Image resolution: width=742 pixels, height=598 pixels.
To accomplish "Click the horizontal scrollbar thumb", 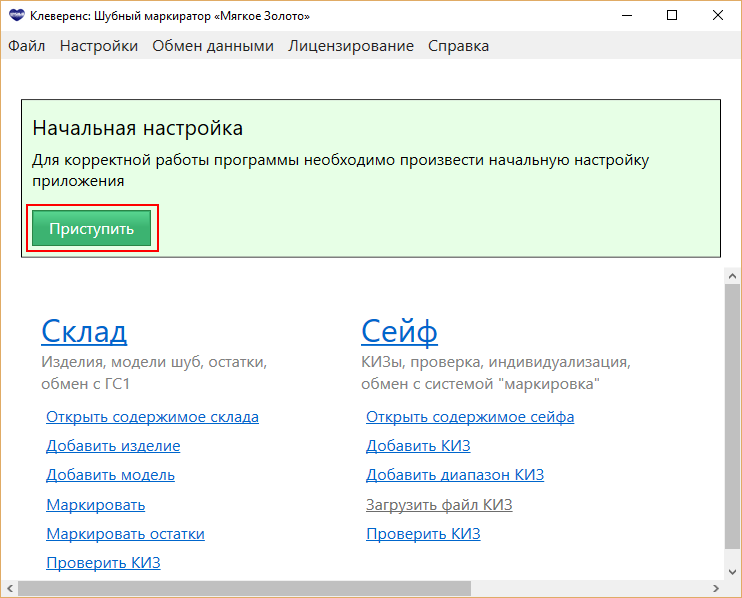I will tap(245, 589).
